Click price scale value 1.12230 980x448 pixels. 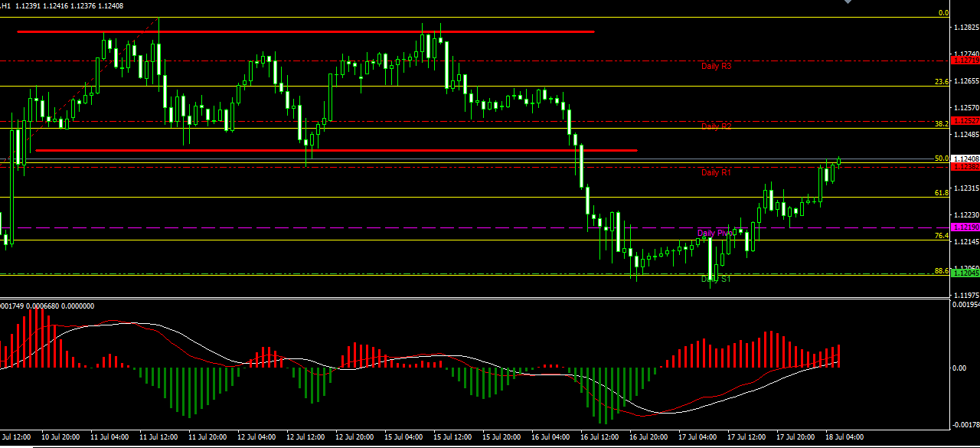(967, 215)
